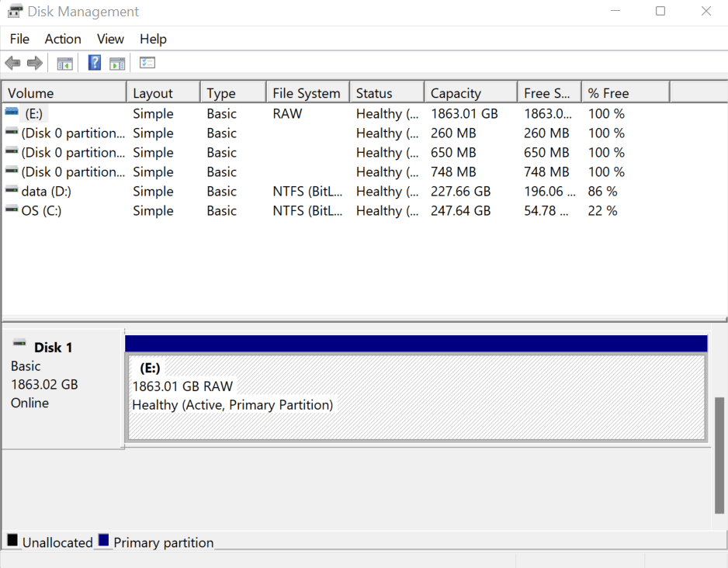Toggle Show/Hide Console Tree toolbar icon
This screenshot has width=728, height=568.
[x=64, y=63]
